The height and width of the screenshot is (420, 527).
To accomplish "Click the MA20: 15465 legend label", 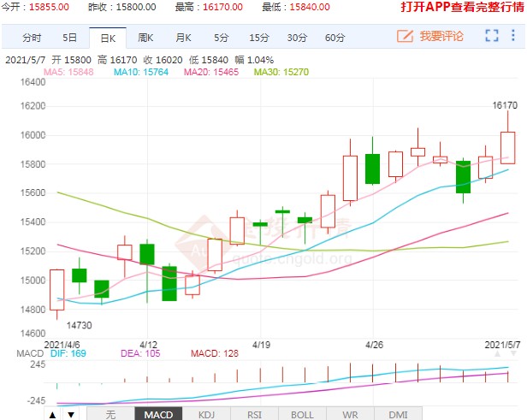I will click(x=211, y=72).
